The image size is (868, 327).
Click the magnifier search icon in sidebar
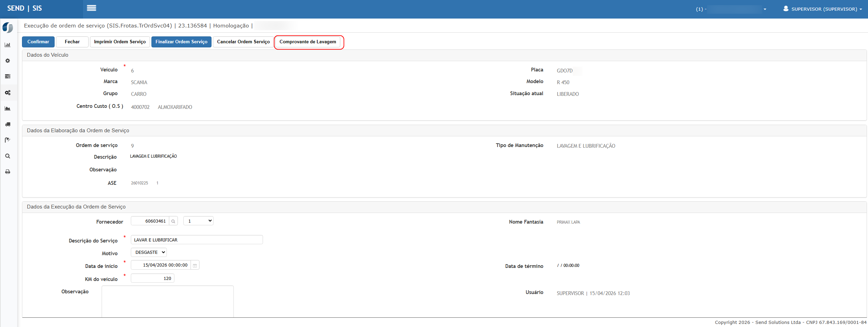pos(8,156)
